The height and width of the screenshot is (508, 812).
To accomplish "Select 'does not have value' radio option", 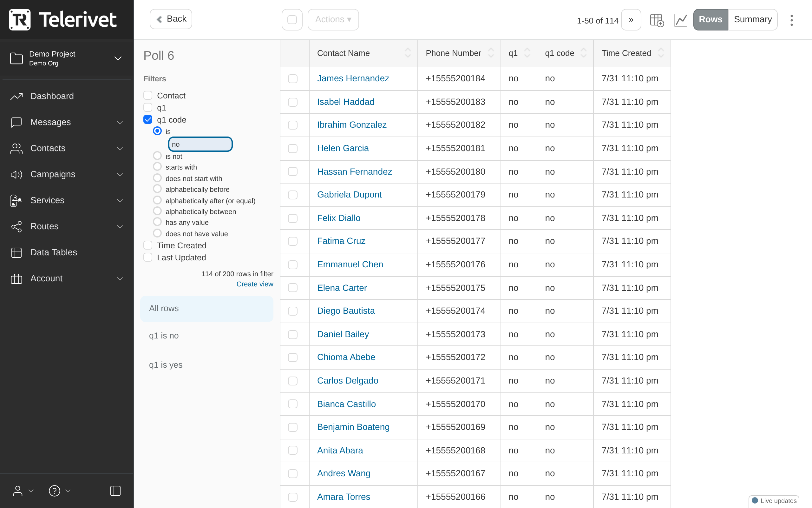I will pos(157,233).
